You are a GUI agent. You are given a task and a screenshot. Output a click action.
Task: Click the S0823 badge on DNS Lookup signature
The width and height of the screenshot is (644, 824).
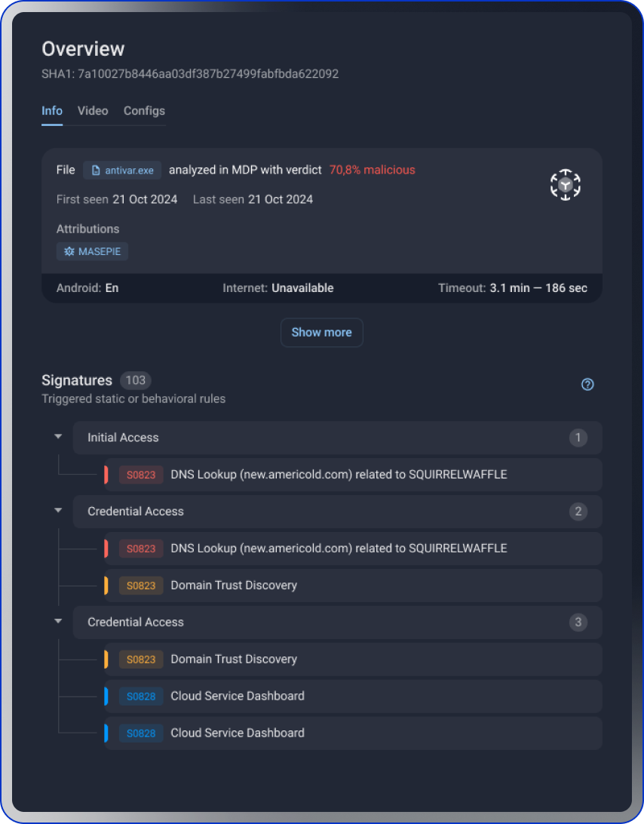(x=140, y=475)
